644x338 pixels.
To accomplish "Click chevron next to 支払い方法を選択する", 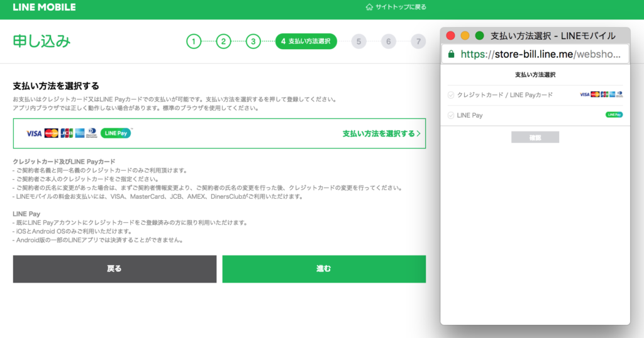I will [418, 133].
